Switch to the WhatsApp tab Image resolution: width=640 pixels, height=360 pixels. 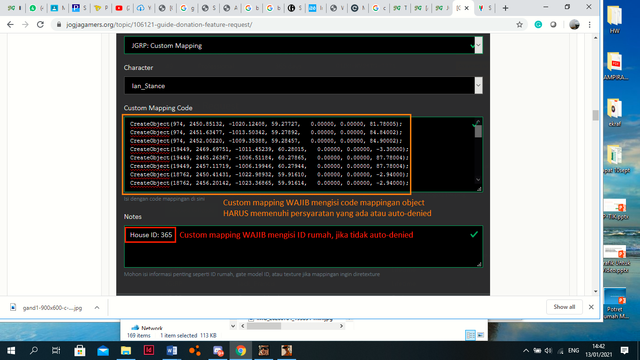pos(33,8)
